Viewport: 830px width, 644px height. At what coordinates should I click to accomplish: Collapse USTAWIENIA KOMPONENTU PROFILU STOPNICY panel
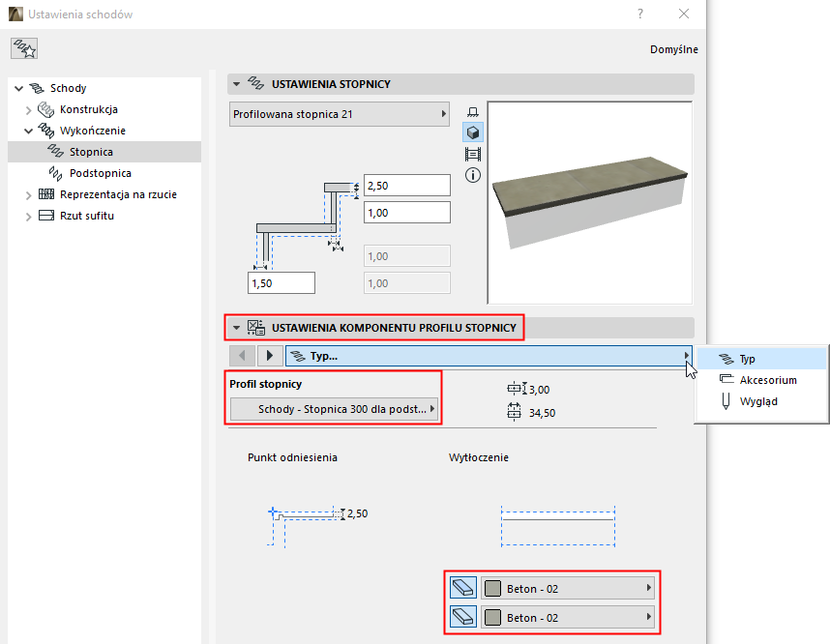[x=237, y=328]
